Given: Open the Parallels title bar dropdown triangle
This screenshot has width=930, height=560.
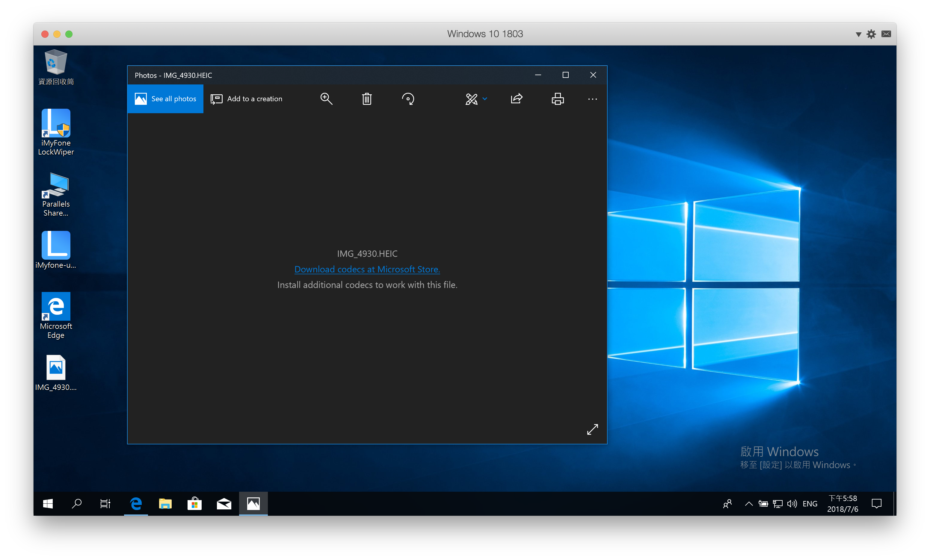Looking at the screenshot, I should [x=858, y=34].
